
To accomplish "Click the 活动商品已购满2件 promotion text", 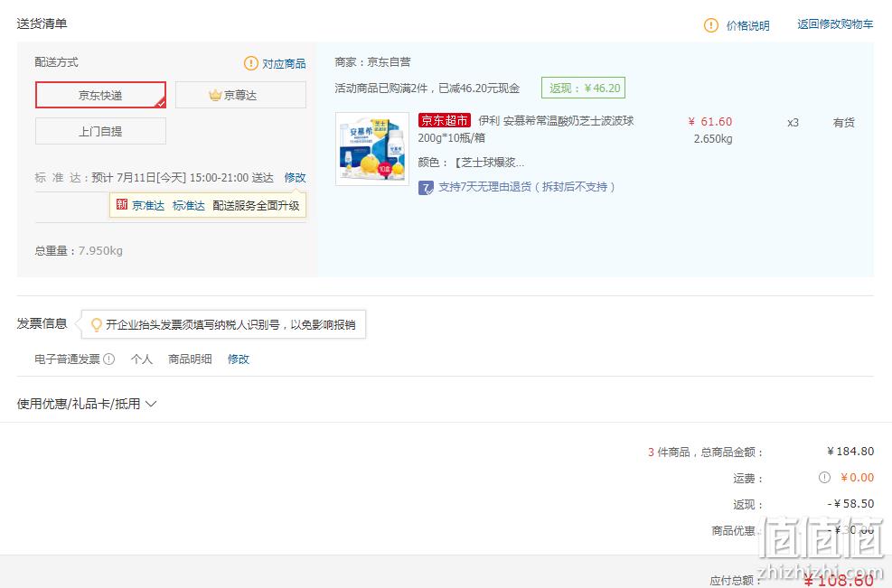I will (x=427, y=89).
